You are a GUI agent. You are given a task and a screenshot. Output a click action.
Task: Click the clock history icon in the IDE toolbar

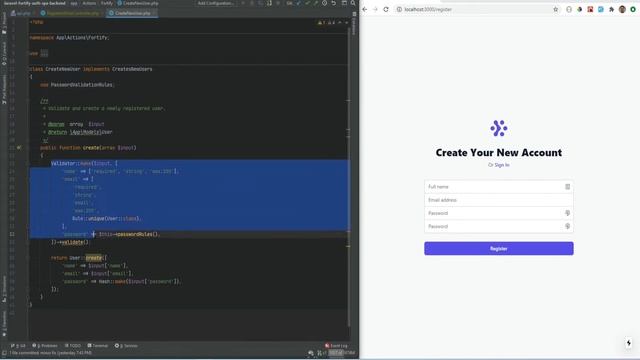pyautogui.click(x=324, y=3)
